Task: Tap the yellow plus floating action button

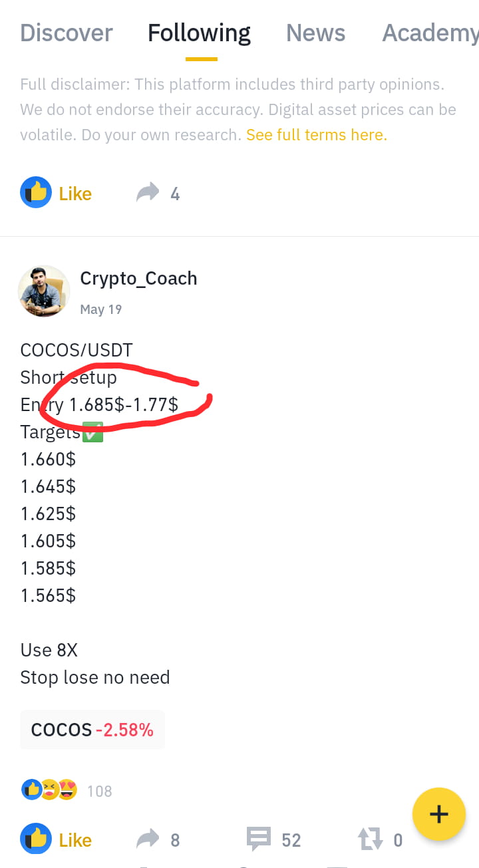Action: click(438, 814)
